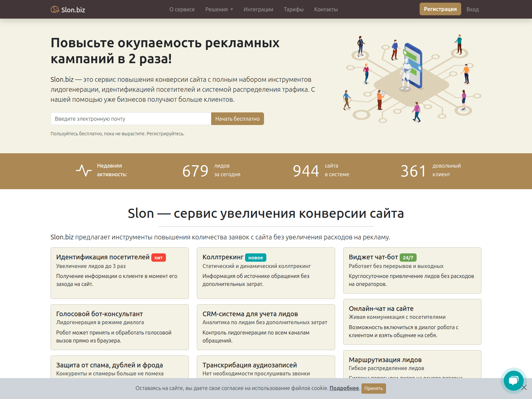
Task: Click the "24/7" badge on chat-bot widget
Action: tap(409, 257)
